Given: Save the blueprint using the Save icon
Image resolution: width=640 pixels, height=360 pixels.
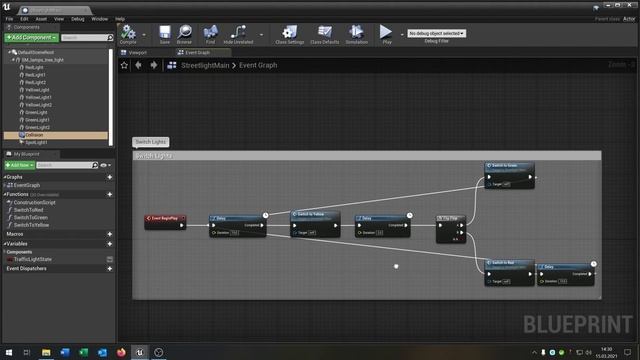Looking at the screenshot, I should [164, 33].
